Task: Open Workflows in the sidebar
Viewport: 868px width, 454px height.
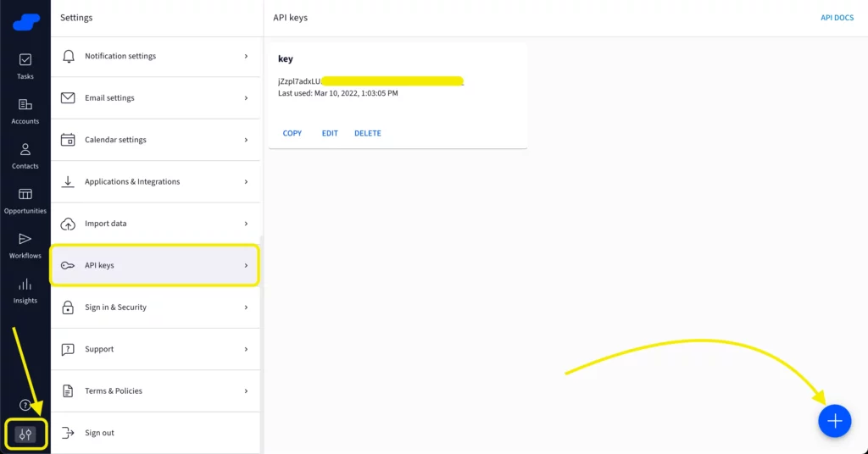Action: [x=25, y=245]
